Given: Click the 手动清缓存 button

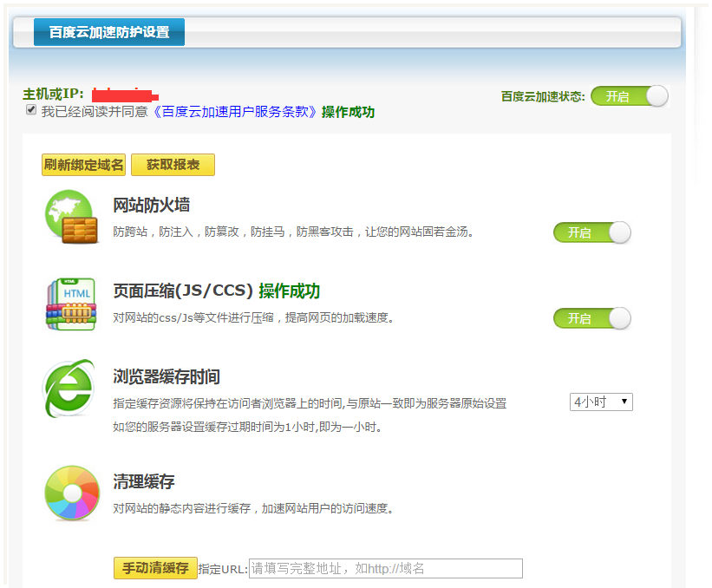Looking at the screenshot, I should pos(155,568).
